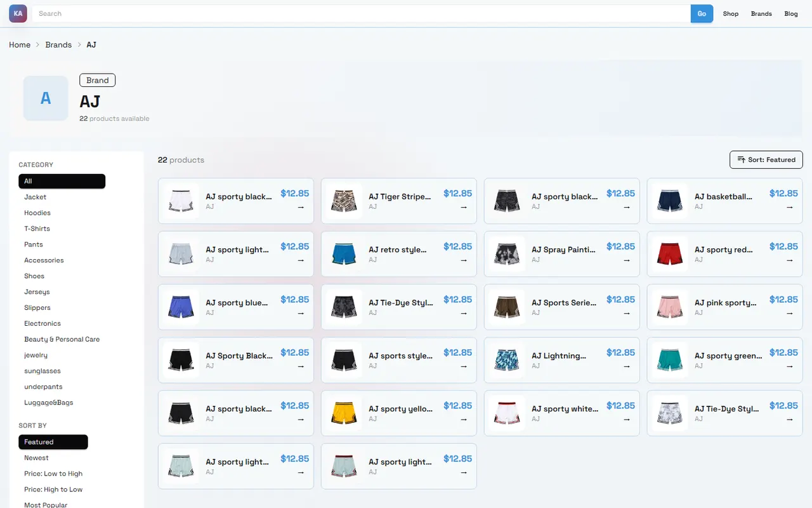Click the AJ brand letter avatar

coord(46,98)
